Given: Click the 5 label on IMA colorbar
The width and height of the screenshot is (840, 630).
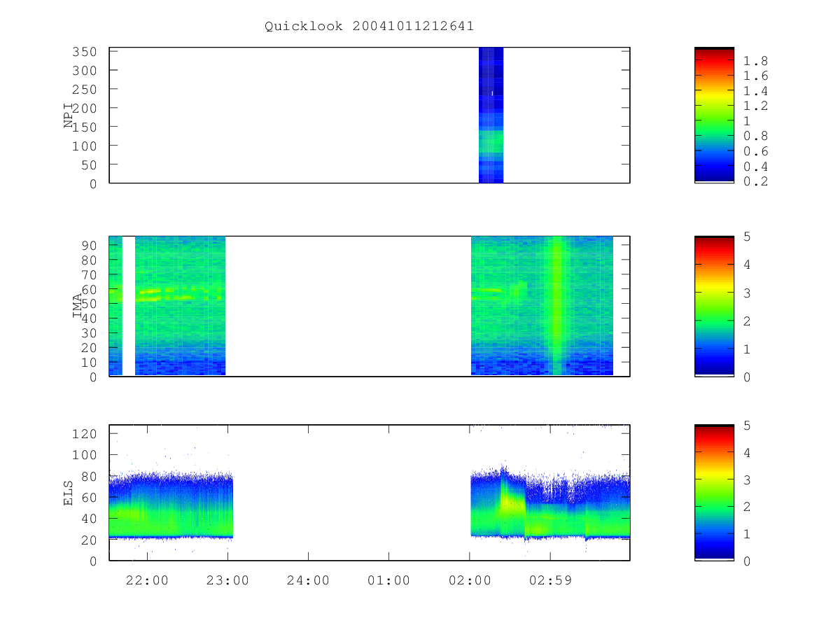Looking at the screenshot, I should click(747, 237).
